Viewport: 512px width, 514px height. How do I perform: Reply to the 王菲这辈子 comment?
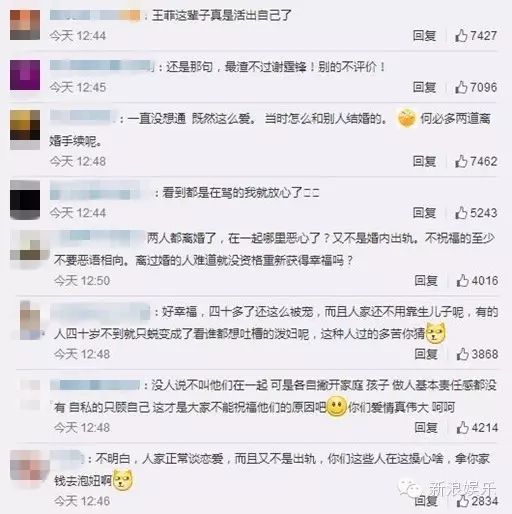[x=424, y=35]
